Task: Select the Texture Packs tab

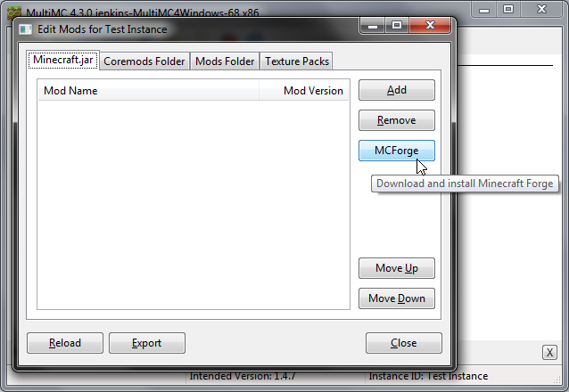Action: click(x=296, y=61)
